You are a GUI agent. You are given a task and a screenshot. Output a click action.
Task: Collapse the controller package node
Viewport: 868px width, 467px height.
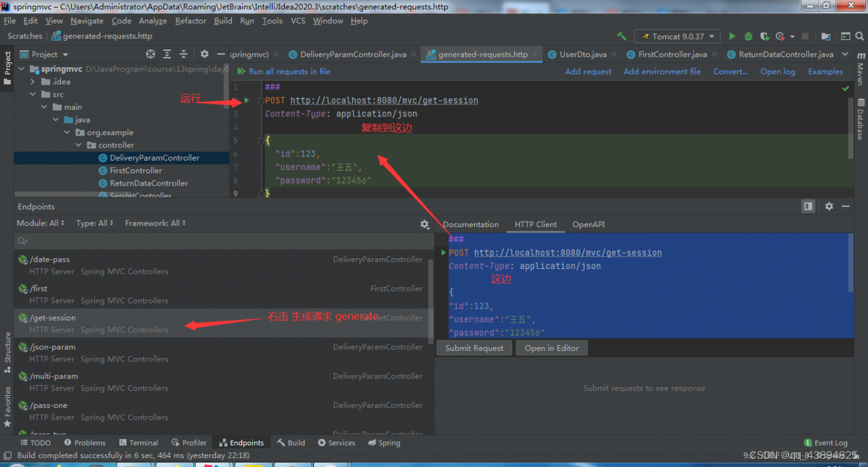pos(79,145)
